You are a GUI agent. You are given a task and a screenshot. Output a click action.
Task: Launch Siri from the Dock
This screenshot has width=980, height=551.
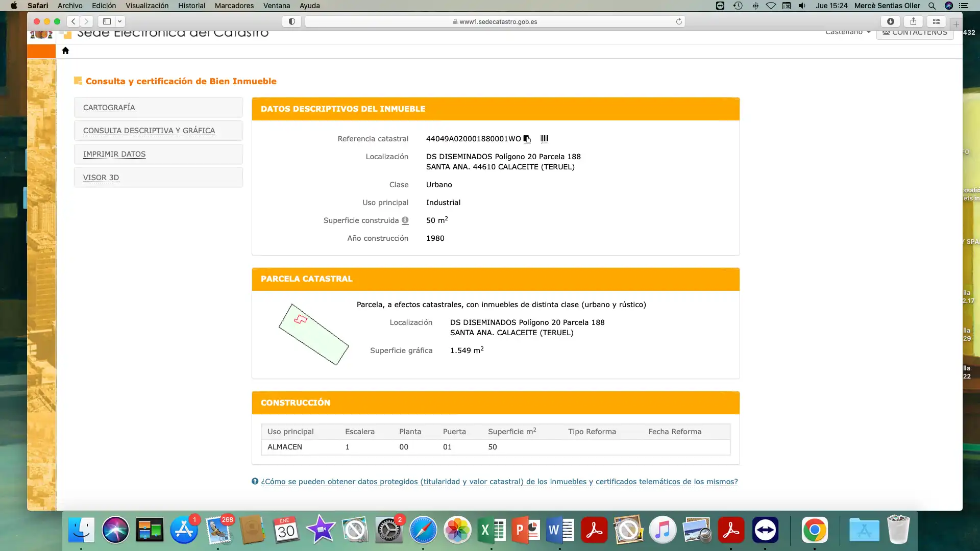point(115,530)
